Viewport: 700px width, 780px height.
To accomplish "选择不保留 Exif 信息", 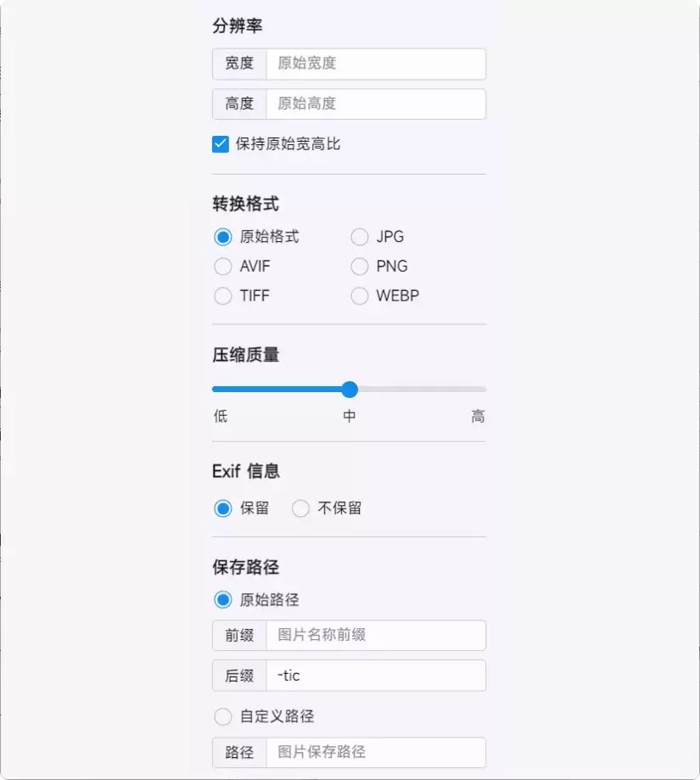I will 300,508.
